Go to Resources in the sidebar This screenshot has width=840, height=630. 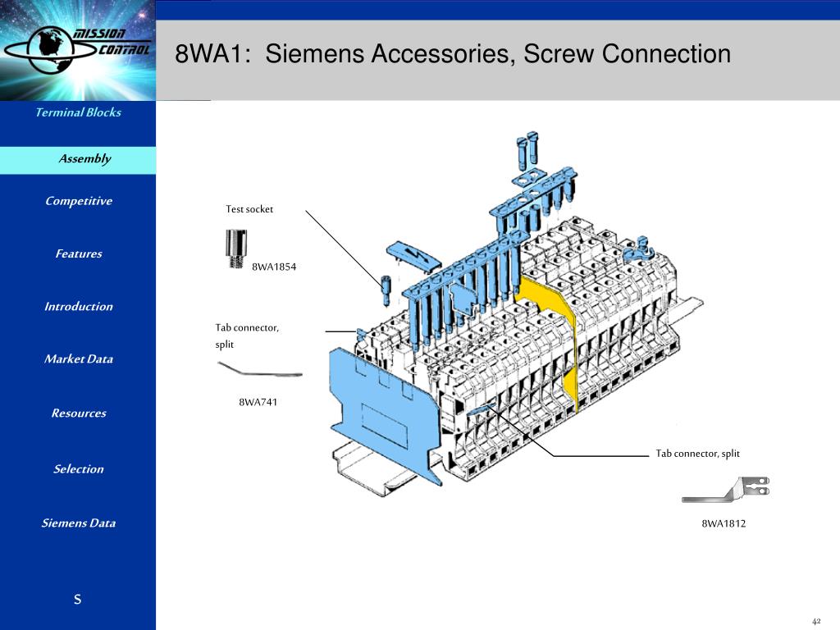click(x=78, y=413)
